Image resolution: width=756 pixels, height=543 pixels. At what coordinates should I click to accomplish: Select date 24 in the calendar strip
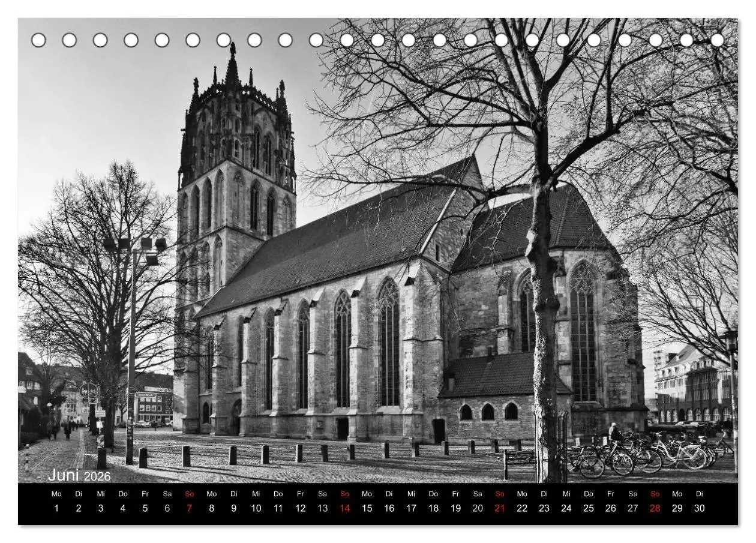(x=566, y=508)
